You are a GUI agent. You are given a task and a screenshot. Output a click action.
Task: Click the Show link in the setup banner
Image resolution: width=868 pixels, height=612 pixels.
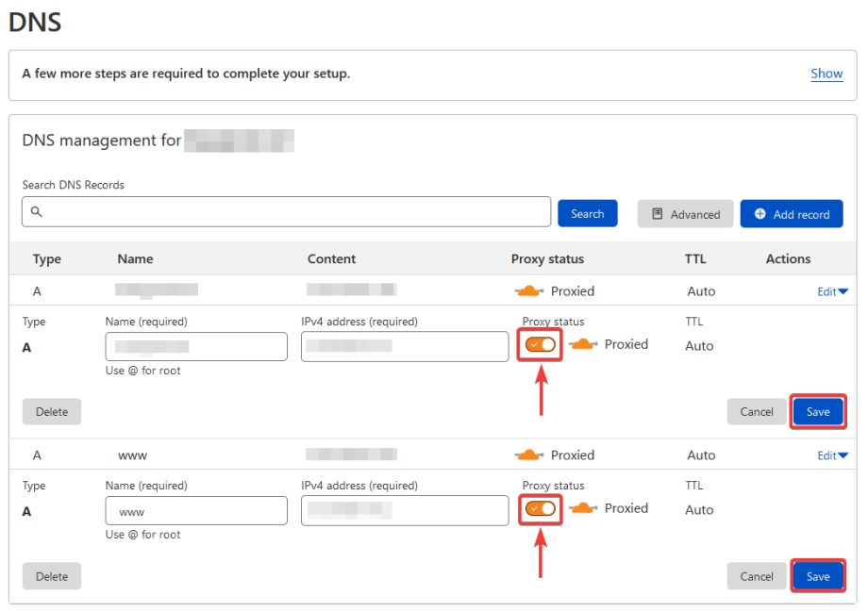(x=826, y=74)
